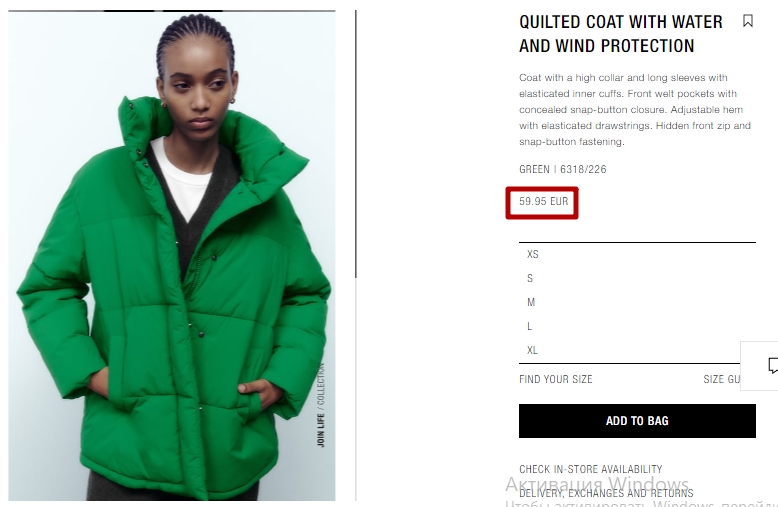Image resolution: width=778 pixels, height=507 pixels.
Task: Choose size L
Action: click(637, 326)
